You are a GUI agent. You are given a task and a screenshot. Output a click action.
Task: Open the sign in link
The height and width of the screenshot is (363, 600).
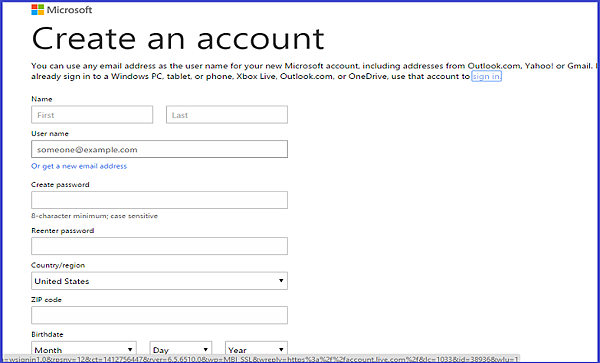click(486, 76)
